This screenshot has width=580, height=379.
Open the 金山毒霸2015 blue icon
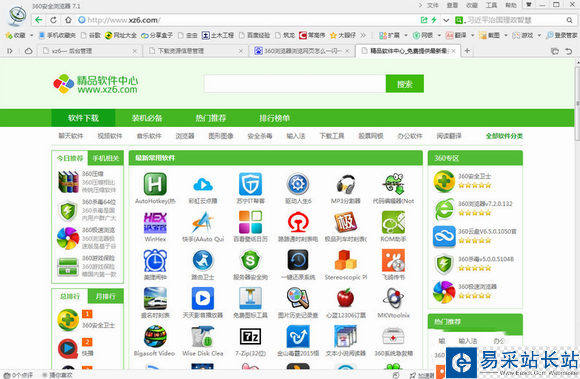pos(298,336)
